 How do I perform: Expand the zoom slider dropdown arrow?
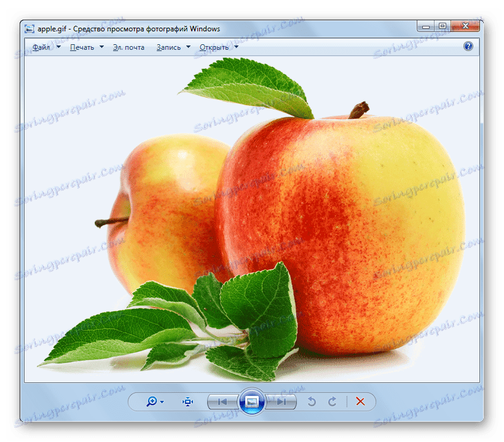click(x=162, y=402)
